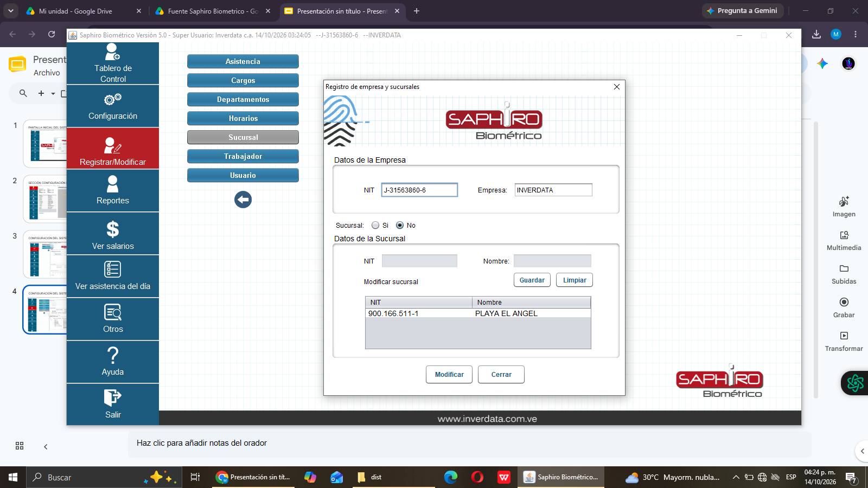Image resolution: width=868 pixels, height=488 pixels.
Task: Click the Salir exit icon
Action: point(113,398)
